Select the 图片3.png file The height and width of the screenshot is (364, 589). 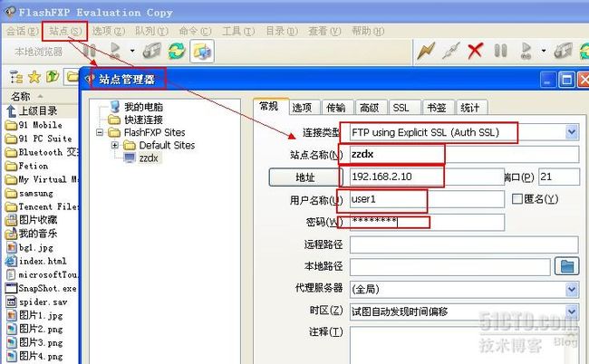[41, 342]
